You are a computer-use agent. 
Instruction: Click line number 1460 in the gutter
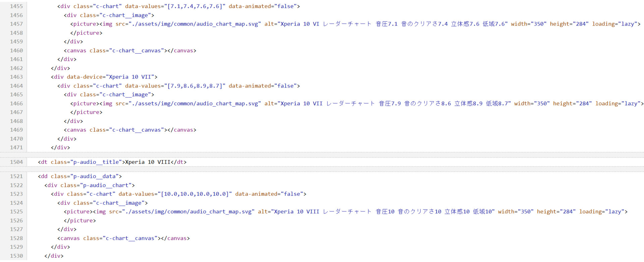tap(16, 51)
